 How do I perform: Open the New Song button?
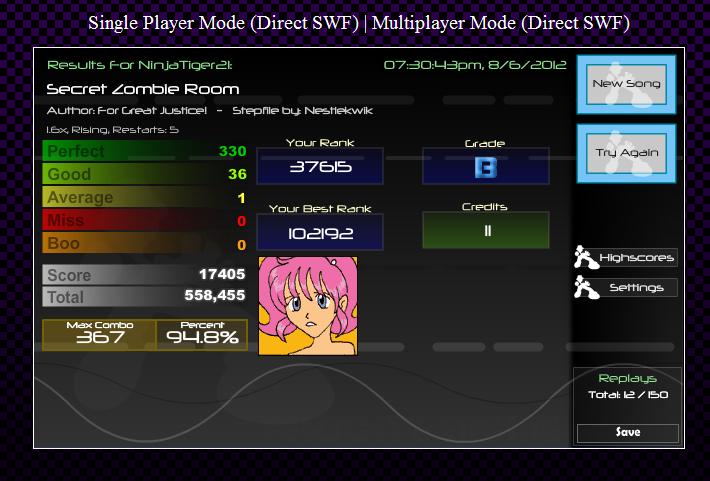point(626,84)
